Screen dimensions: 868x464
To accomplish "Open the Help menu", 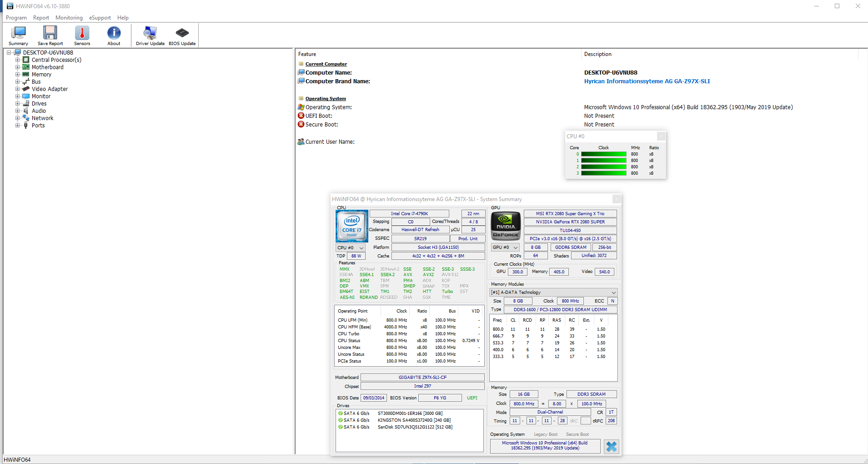I will point(123,18).
